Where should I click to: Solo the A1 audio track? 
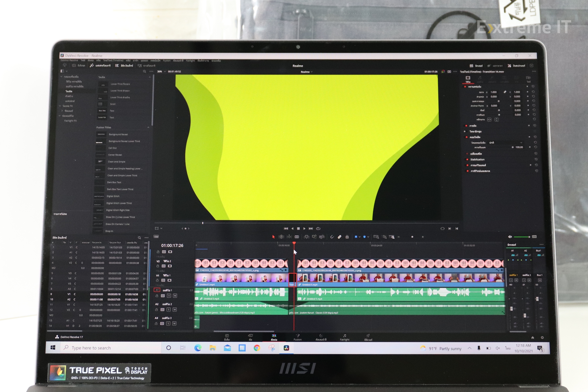(x=169, y=296)
